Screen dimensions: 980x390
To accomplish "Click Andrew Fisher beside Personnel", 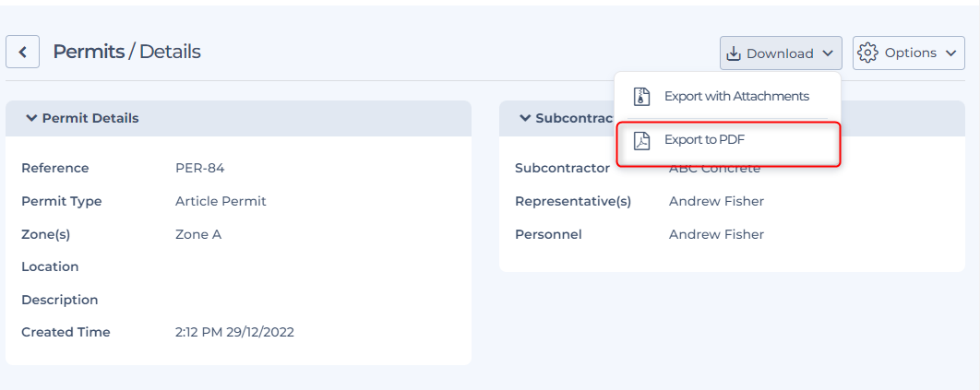I will click(716, 234).
